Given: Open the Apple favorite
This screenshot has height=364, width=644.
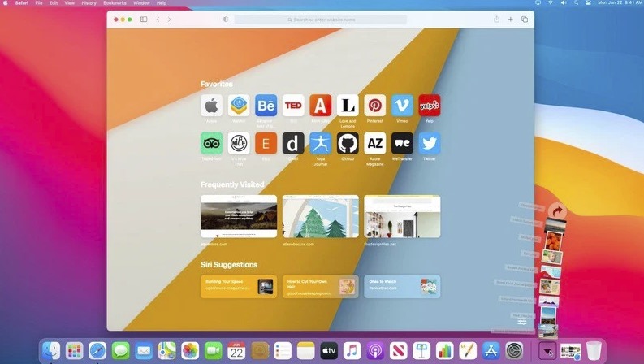Looking at the screenshot, I should [211, 106].
